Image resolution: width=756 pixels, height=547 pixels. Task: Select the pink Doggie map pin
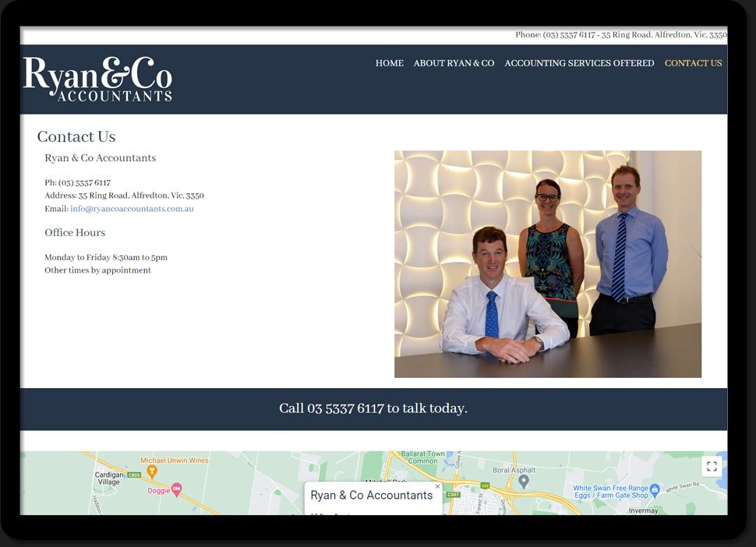[x=177, y=490]
